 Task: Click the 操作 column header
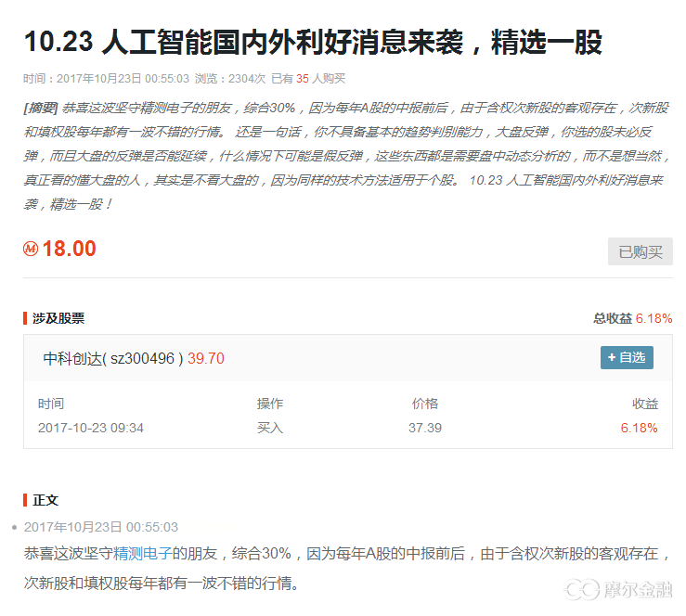coord(270,404)
